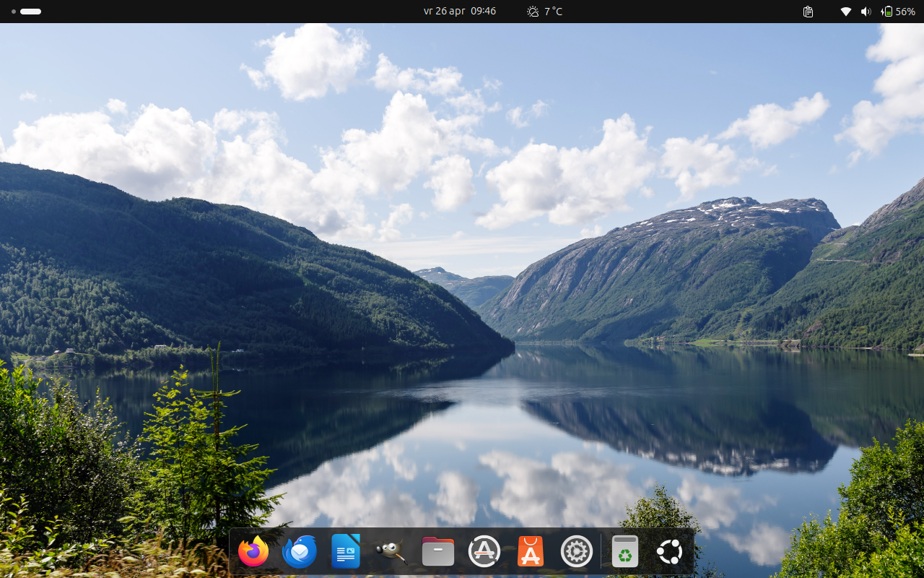The height and width of the screenshot is (578, 924).
Task: Open the calendar via date vr 26 apr
Action: (x=444, y=12)
